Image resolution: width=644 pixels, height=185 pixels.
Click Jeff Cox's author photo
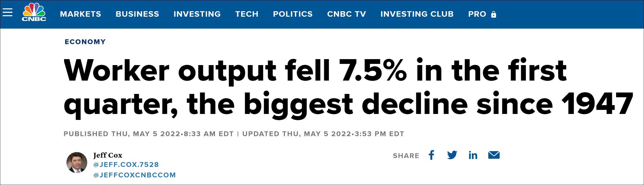pyautogui.click(x=77, y=163)
